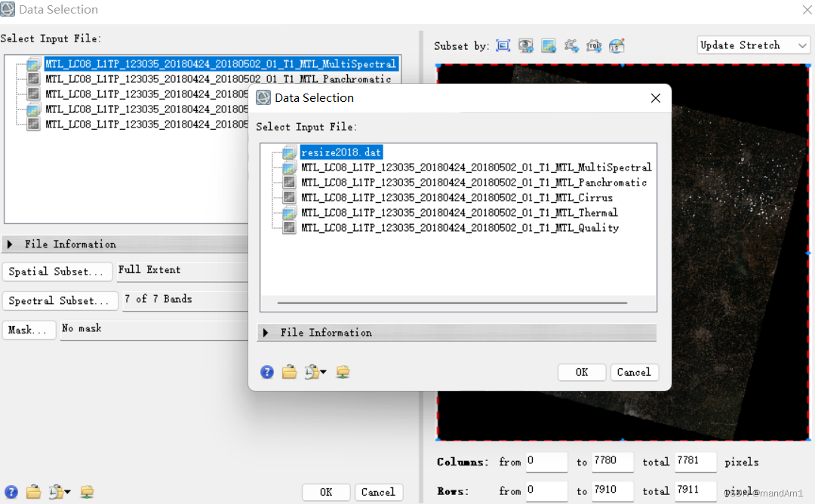Screen dimensions: 815x504
Task: Click icon beside resize2018.dat
Action: pos(289,152)
